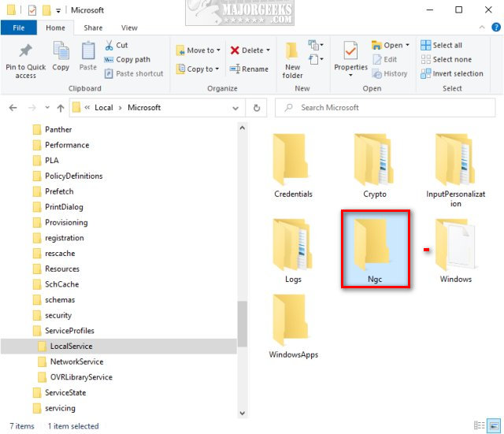Select the Credentials folder

[x=293, y=166]
